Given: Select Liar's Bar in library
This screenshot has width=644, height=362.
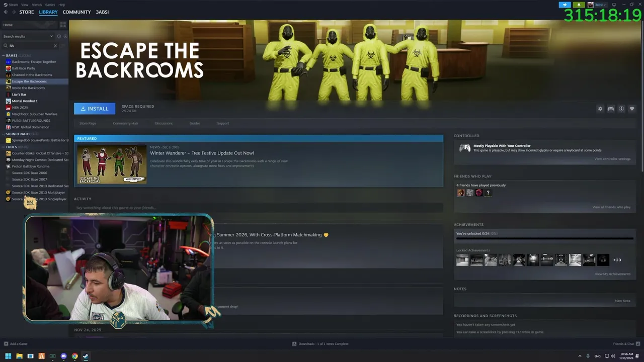Looking at the screenshot, I should [x=19, y=95].
